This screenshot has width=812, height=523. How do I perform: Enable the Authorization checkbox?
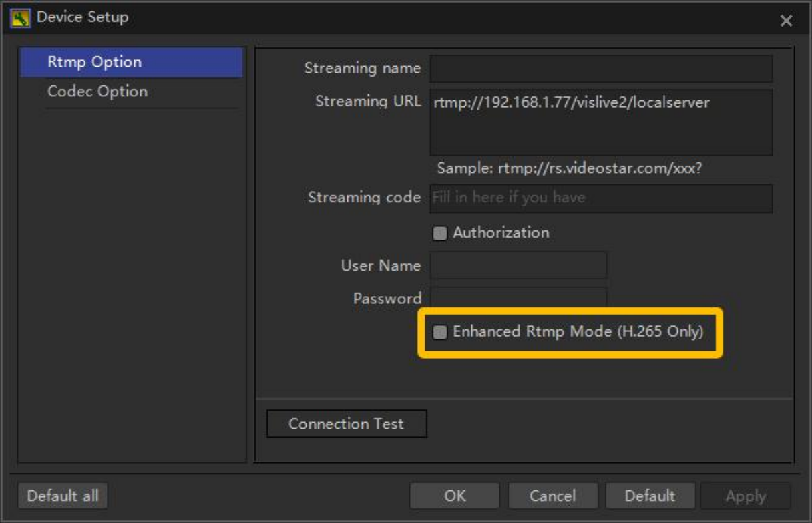(439, 234)
